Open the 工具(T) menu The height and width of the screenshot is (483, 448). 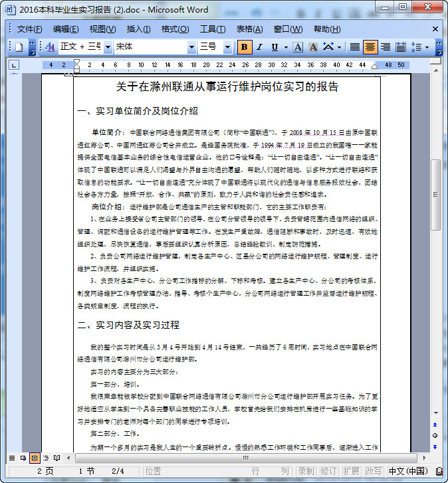point(213,29)
